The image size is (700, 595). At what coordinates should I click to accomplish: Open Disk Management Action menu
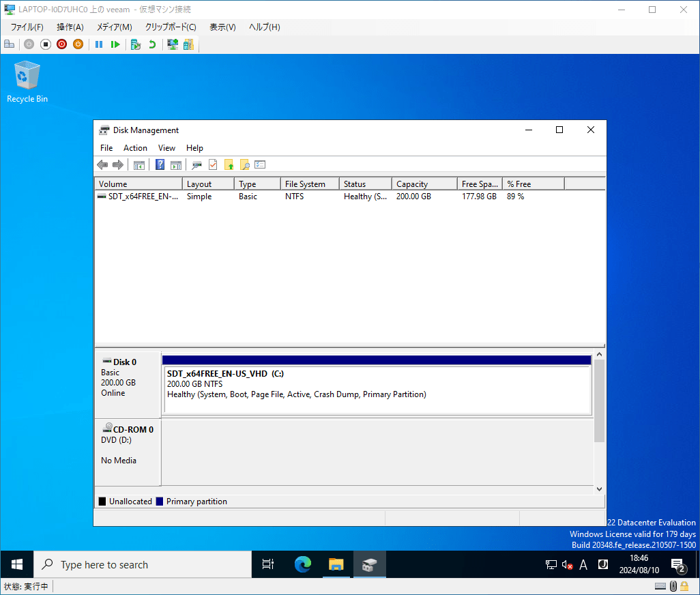pos(135,148)
